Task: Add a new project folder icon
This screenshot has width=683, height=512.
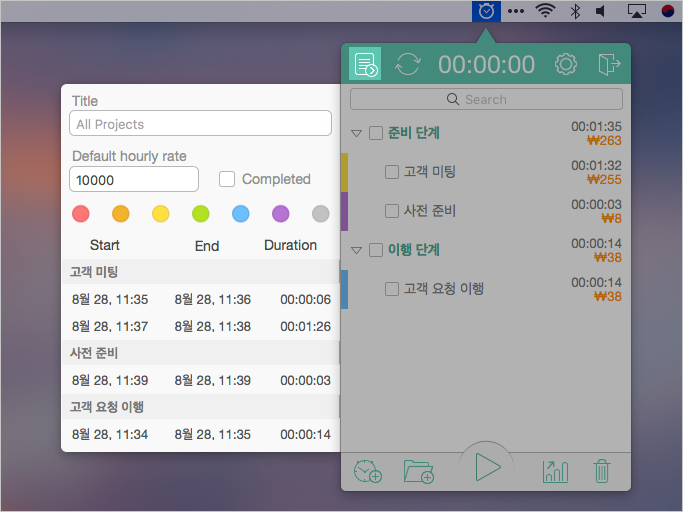Action: click(419, 471)
